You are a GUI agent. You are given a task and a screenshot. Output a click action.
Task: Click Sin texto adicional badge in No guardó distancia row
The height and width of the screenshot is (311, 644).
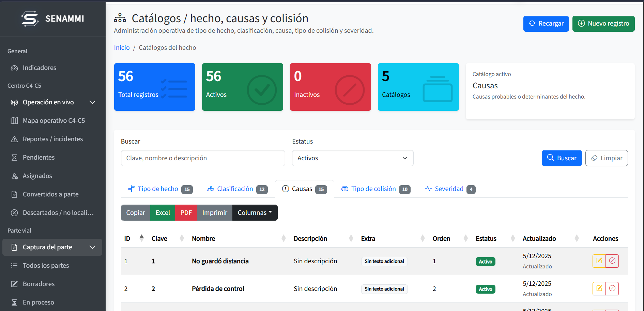384,262
